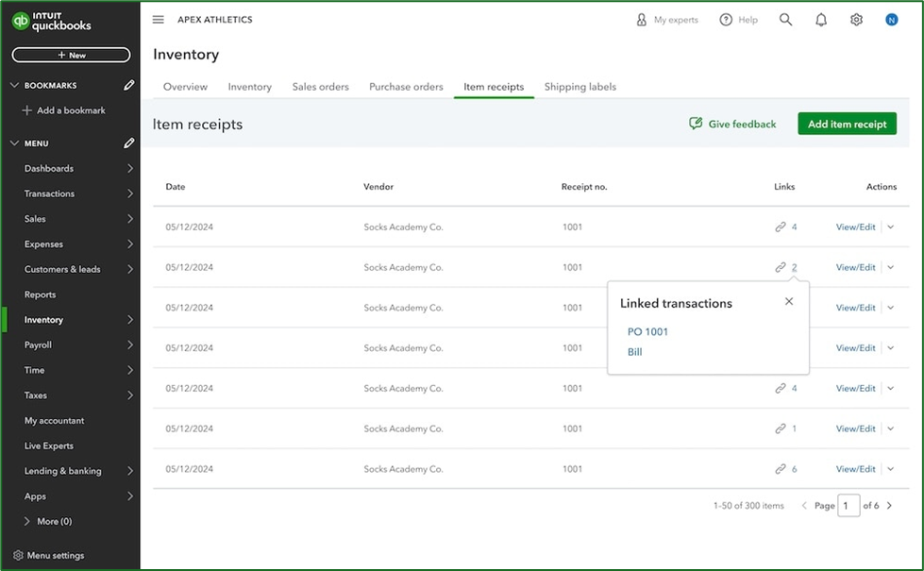Expand the Payroll submenu
The width and height of the screenshot is (924, 571).
pos(129,345)
